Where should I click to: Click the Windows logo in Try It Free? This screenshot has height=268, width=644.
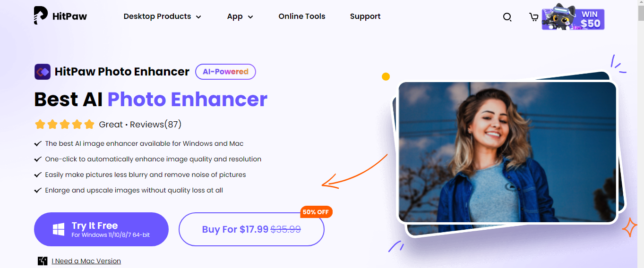pos(59,229)
